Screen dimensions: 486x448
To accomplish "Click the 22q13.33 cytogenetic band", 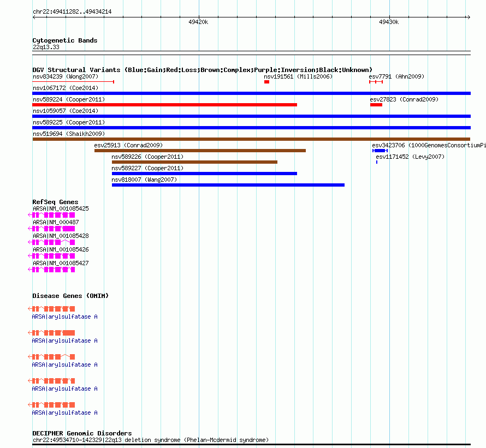I will tap(251, 53).
